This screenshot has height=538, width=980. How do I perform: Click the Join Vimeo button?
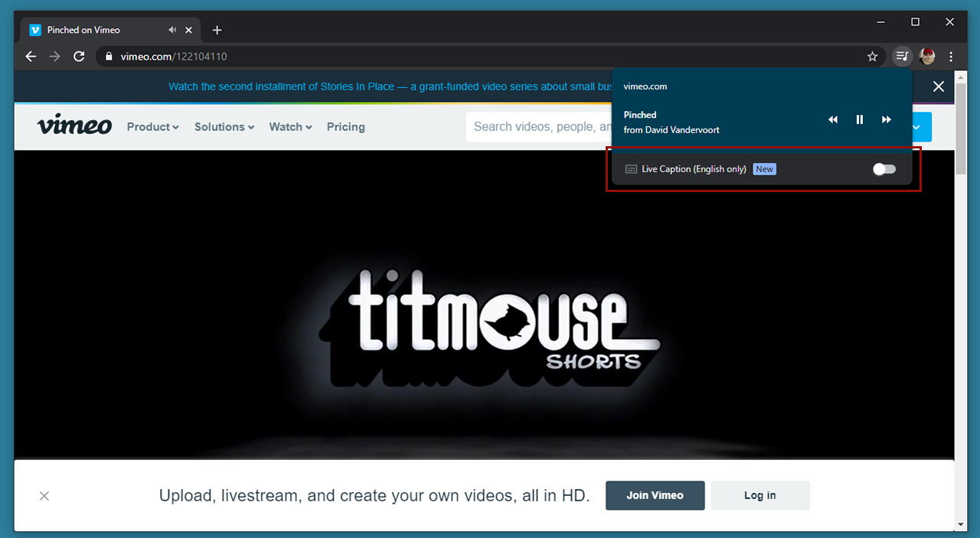tap(655, 495)
